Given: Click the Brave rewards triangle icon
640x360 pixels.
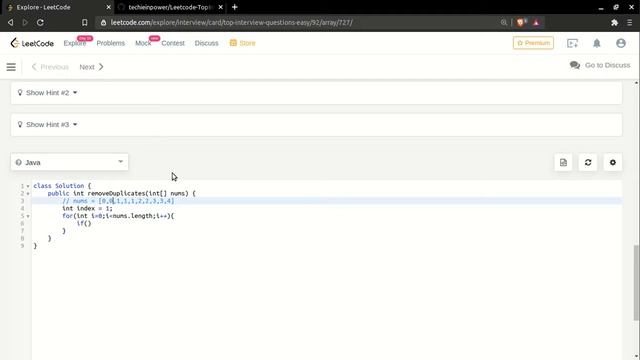Looking at the screenshot, I should coord(536,22).
